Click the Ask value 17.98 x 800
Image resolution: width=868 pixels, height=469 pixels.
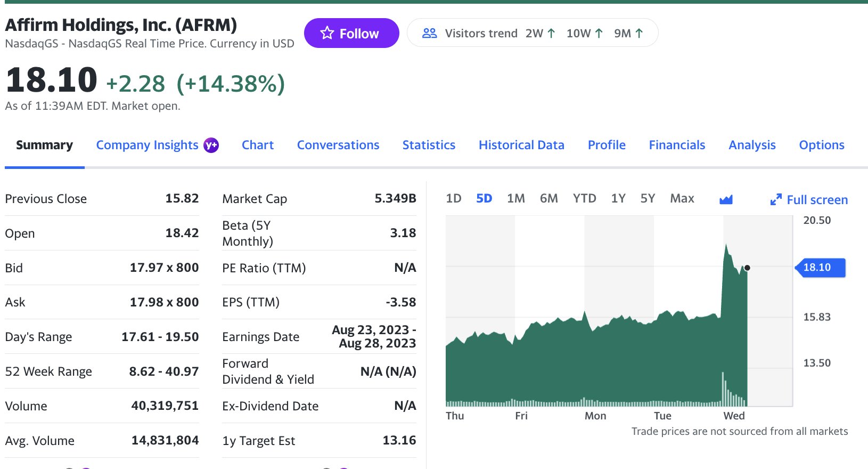coord(164,302)
